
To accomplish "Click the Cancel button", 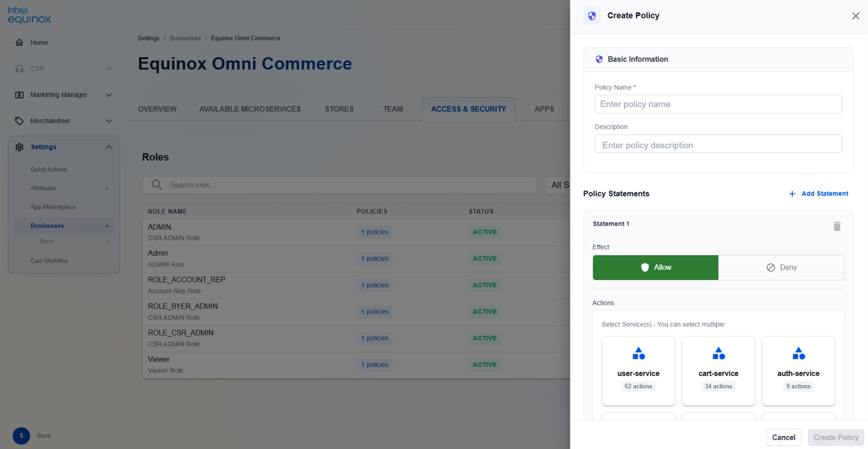I will (784, 437).
